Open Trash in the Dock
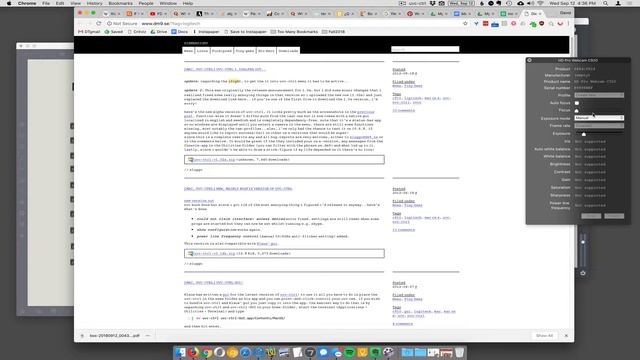Image resolution: width=640 pixels, height=360 pixels. click(x=459, y=352)
